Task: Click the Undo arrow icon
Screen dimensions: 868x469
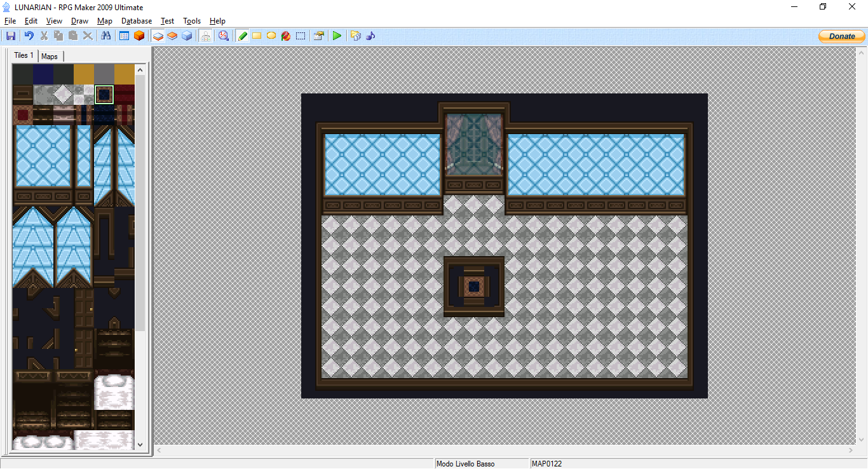Action: 29,36
